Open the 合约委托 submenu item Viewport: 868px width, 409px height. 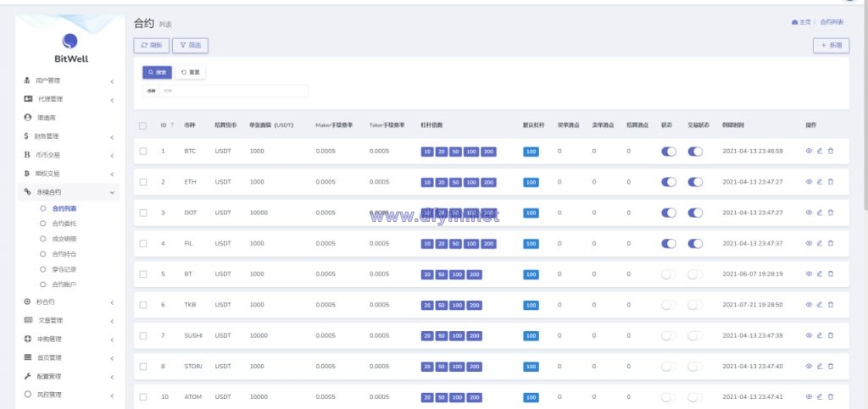pos(64,224)
